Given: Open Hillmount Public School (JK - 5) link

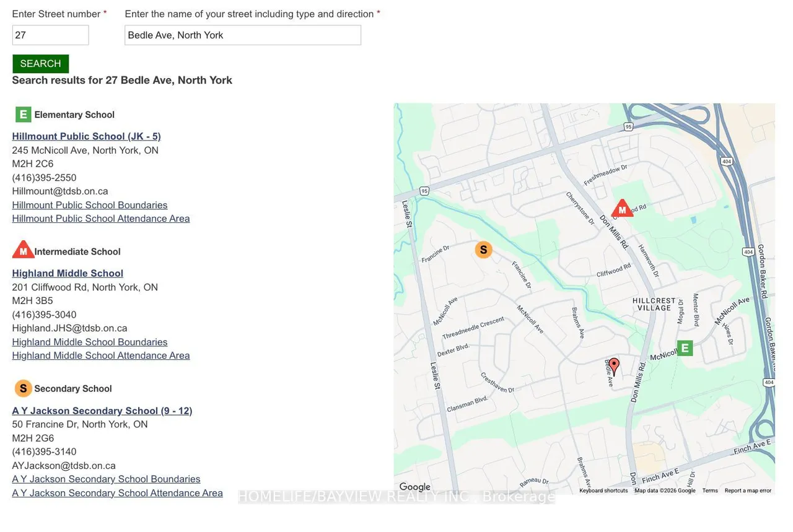Looking at the screenshot, I should (86, 136).
